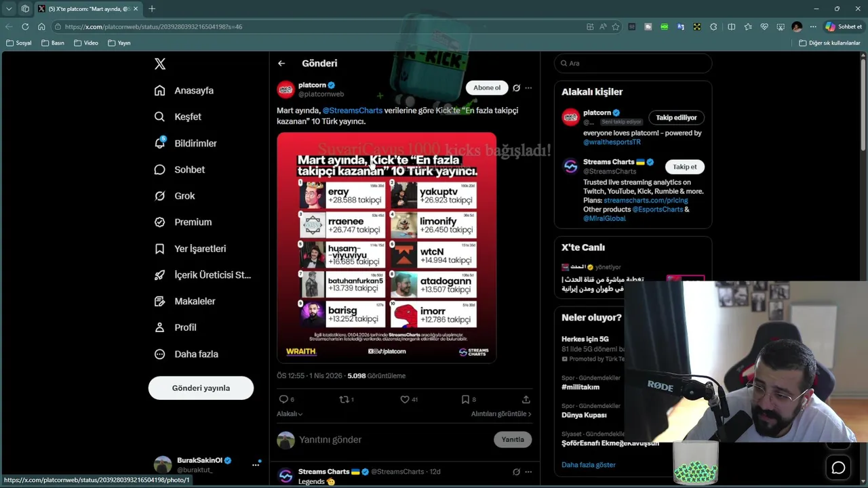Open the @StreamsCharts mention link

click(353, 110)
